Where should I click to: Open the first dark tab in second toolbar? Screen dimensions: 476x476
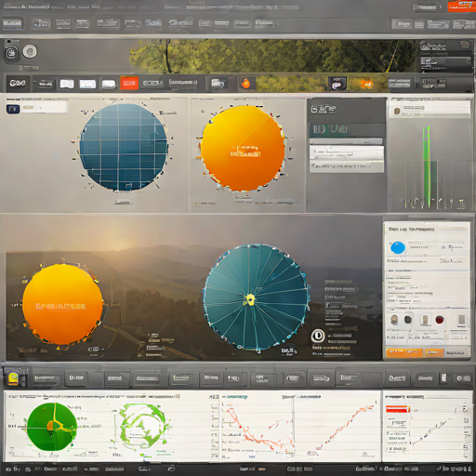18,84
